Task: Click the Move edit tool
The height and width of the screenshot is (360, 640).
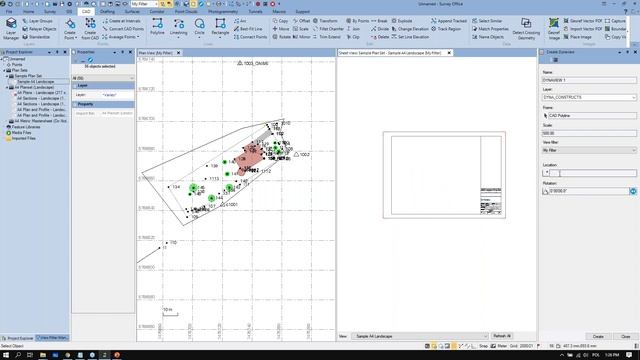Action: 281,29
